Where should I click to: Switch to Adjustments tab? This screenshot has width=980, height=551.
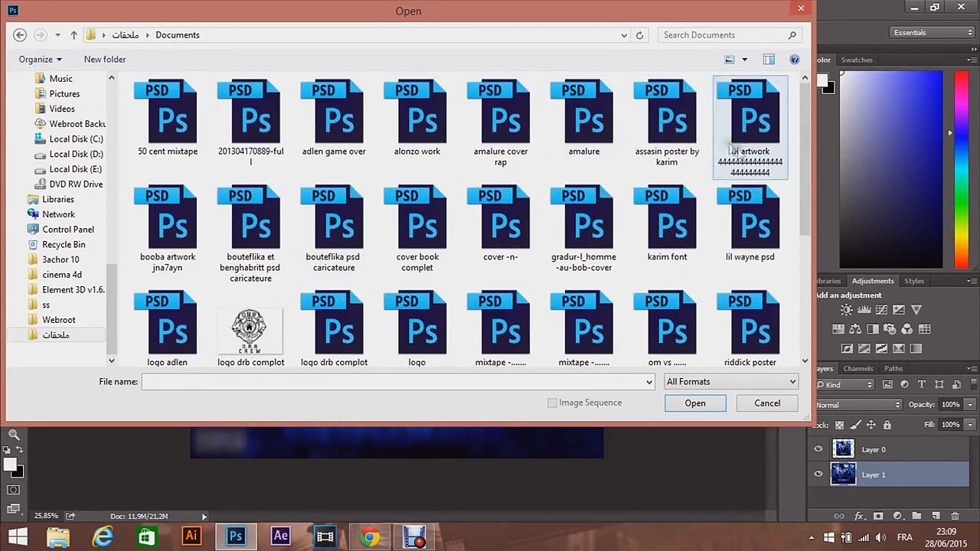pyautogui.click(x=873, y=281)
